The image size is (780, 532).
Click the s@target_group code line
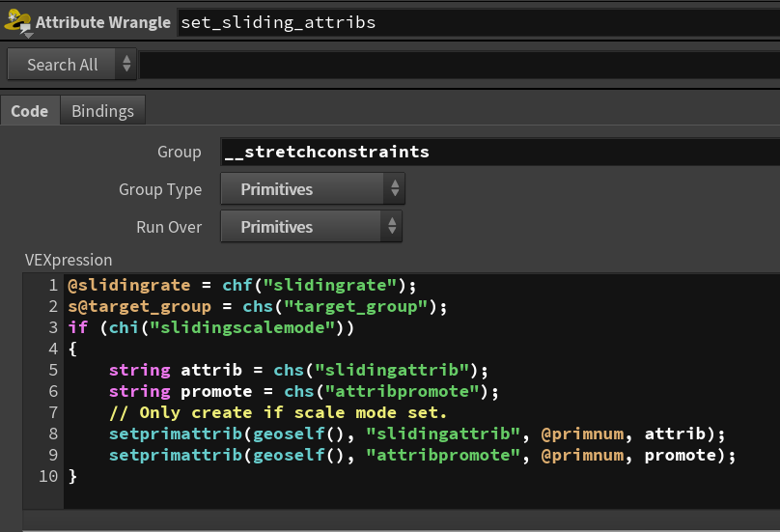point(258,306)
